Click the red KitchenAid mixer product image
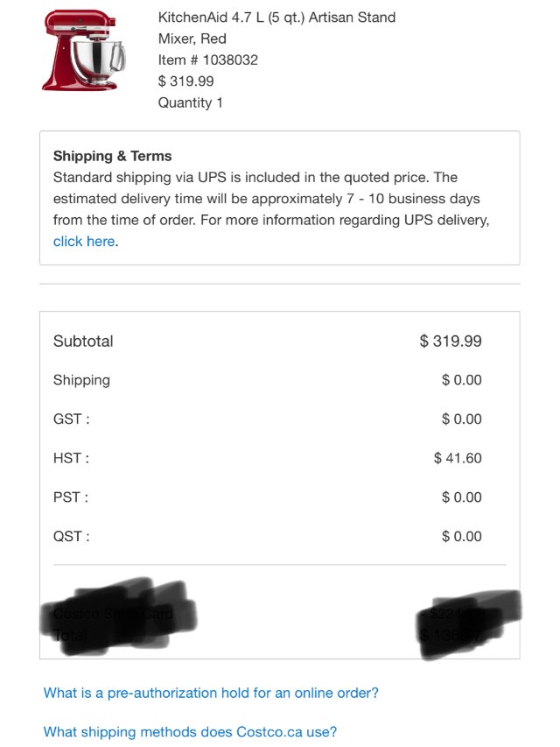This screenshot has width=560, height=747. click(x=84, y=50)
